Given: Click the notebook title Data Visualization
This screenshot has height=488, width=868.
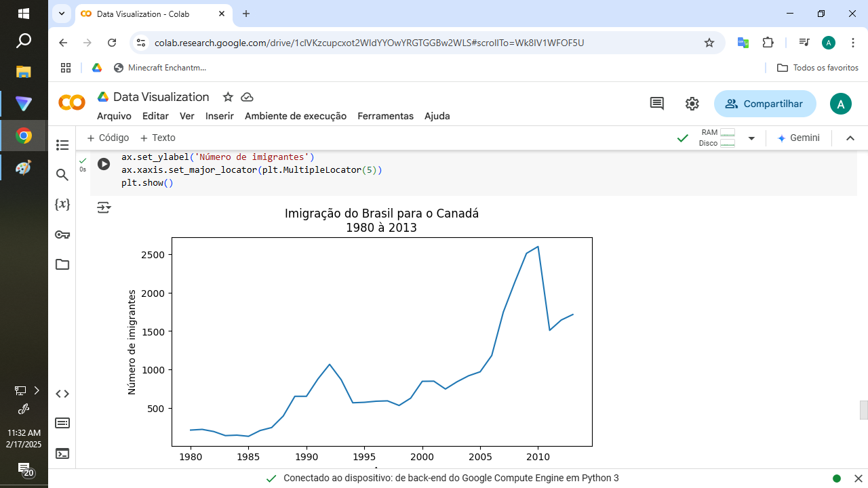Looking at the screenshot, I should 161,97.
